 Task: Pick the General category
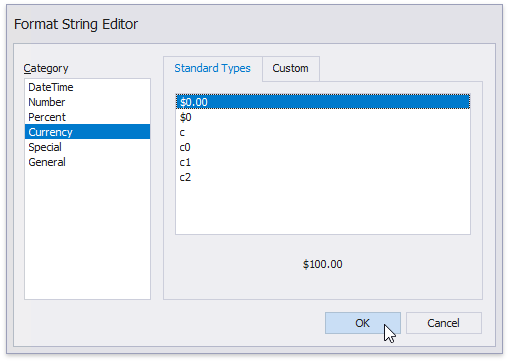[87, 162]
